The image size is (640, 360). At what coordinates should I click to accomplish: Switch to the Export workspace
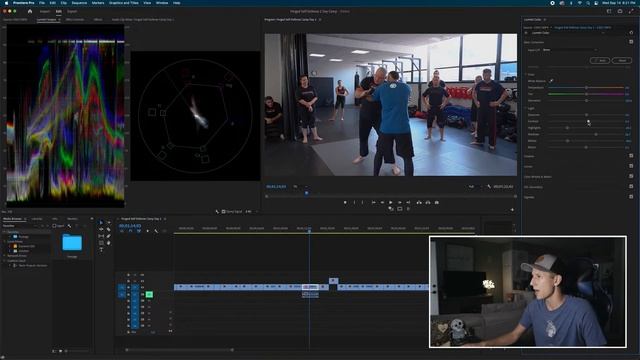coord(72,11)
